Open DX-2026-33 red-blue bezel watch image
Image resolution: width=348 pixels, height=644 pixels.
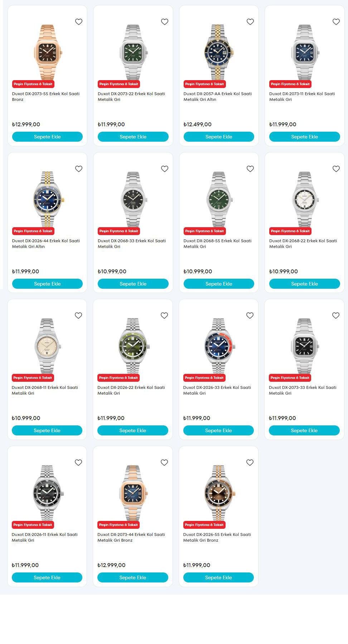tap(218, 346)
